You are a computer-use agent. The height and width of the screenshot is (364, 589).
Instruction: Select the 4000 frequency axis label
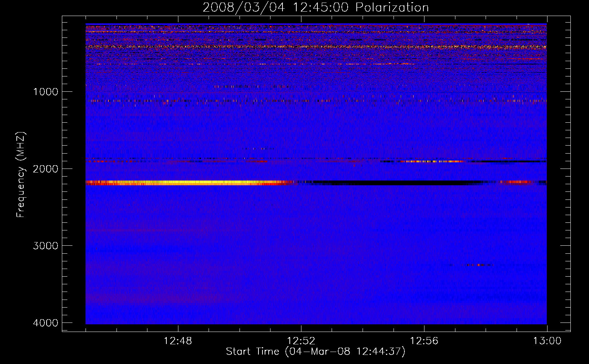tap(46, 323)
